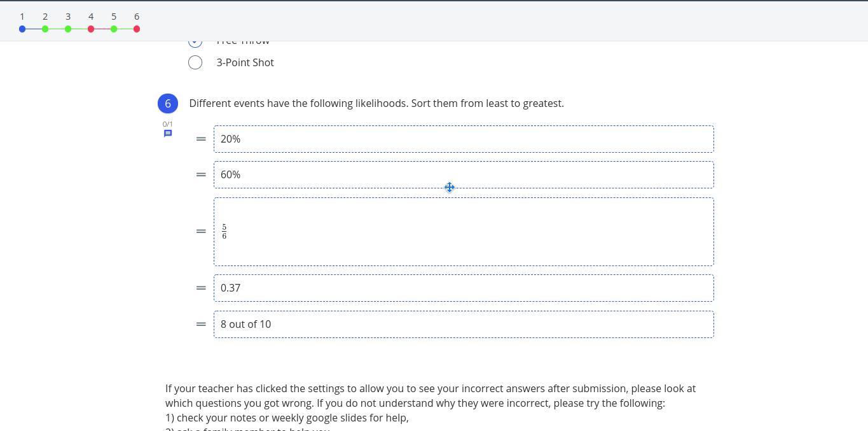Click the drag handle beside 60%
868x431 pixels.
coord(201,174)
